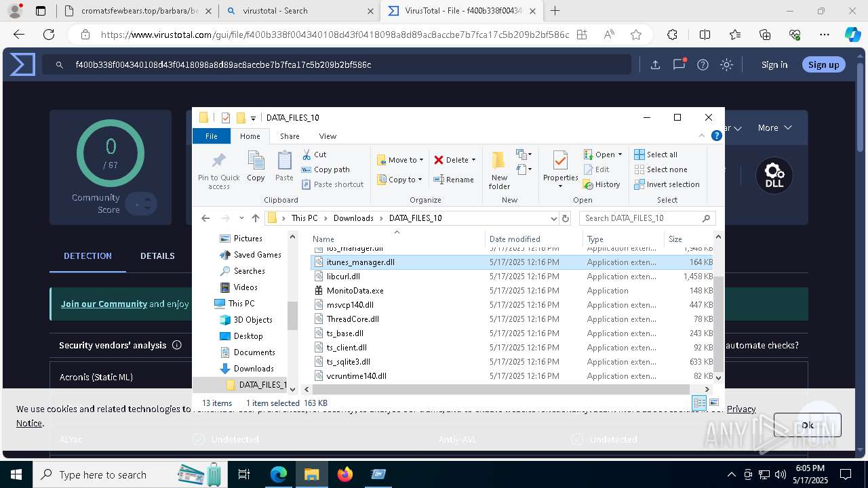Sort by Date modified column header
The width and height of the screenshot is (868, 488).
[534, 239]
